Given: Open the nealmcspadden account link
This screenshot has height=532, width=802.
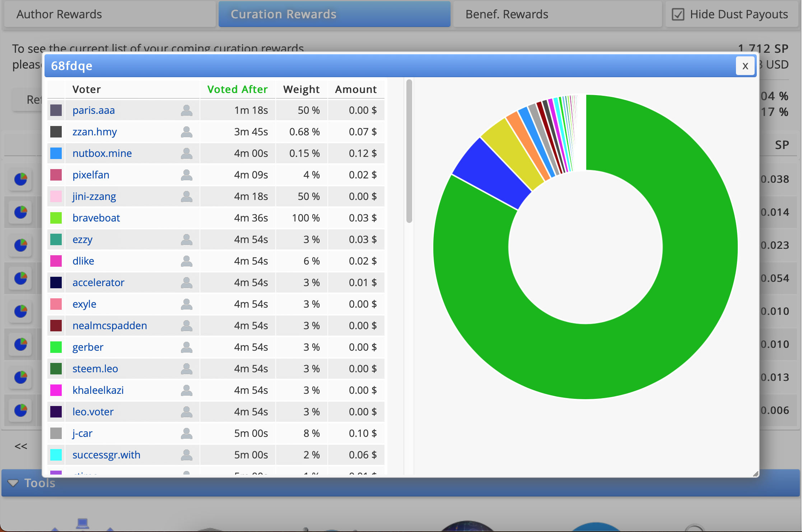Looking at the screenshot, I should tap(109, 326).
